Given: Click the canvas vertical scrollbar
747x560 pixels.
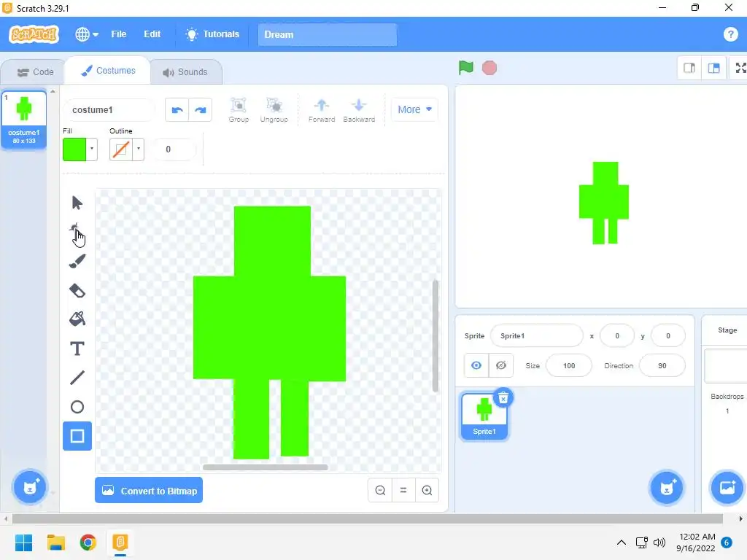Looking at the screenshot, I should [435, 335].
